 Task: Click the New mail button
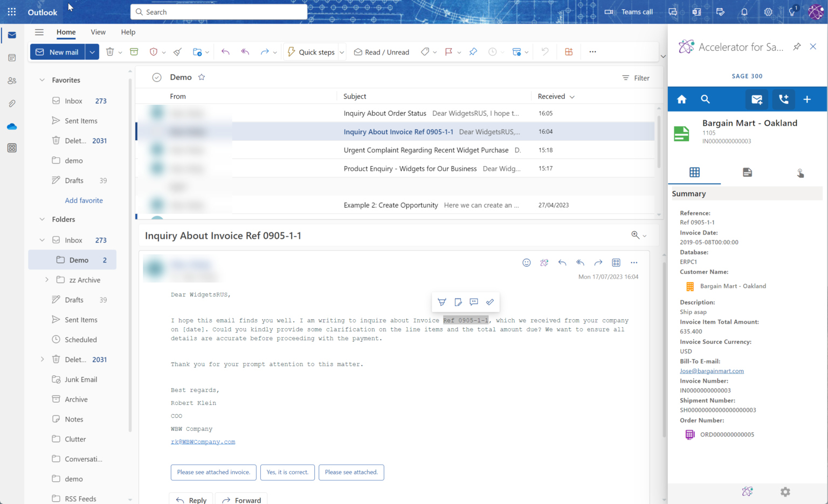point(57,52)
